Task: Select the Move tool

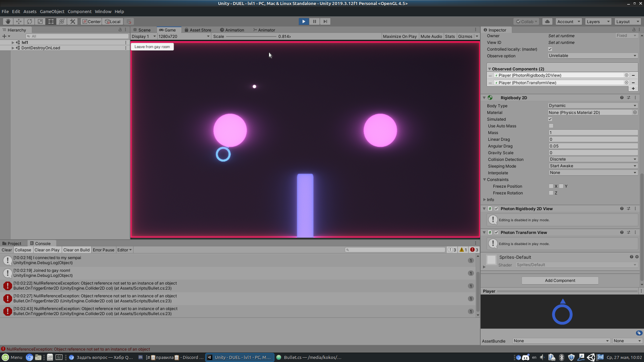Action: [19, 21]
